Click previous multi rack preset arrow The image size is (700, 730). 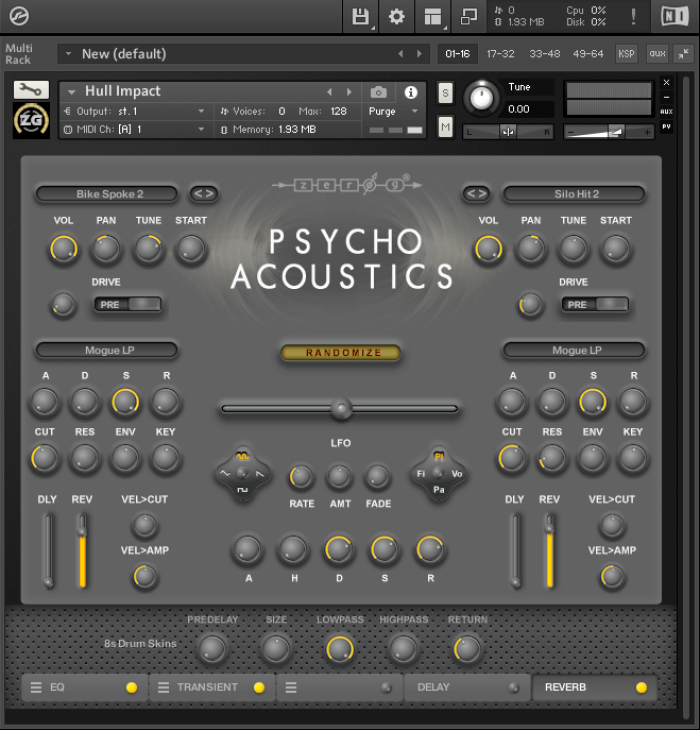[400, 54]
